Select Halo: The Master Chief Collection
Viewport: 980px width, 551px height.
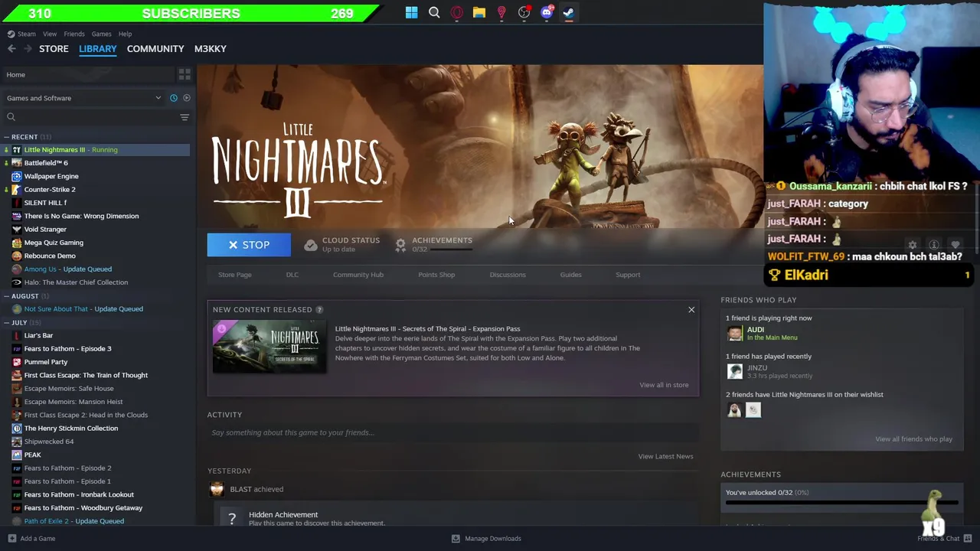point(76,282)
